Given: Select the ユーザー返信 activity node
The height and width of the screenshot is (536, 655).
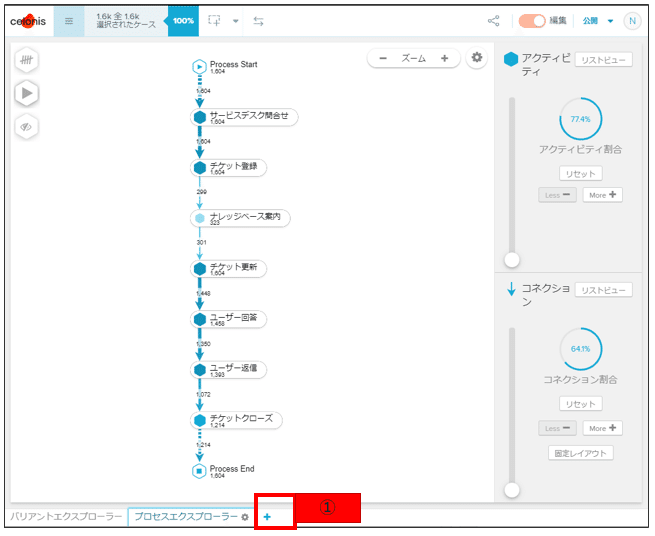Looking at the screenshot, I should tap(228, 370).
